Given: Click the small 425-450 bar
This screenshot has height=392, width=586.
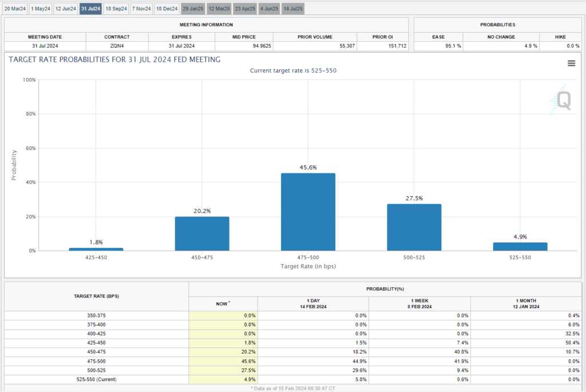Looking at the screenshot, I should pyautogui.click(x=96, y=249).
